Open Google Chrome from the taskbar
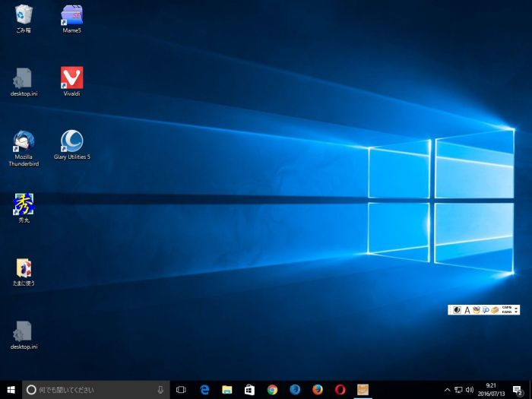Screen dimensions: 532x399 [x=272, y=390]
